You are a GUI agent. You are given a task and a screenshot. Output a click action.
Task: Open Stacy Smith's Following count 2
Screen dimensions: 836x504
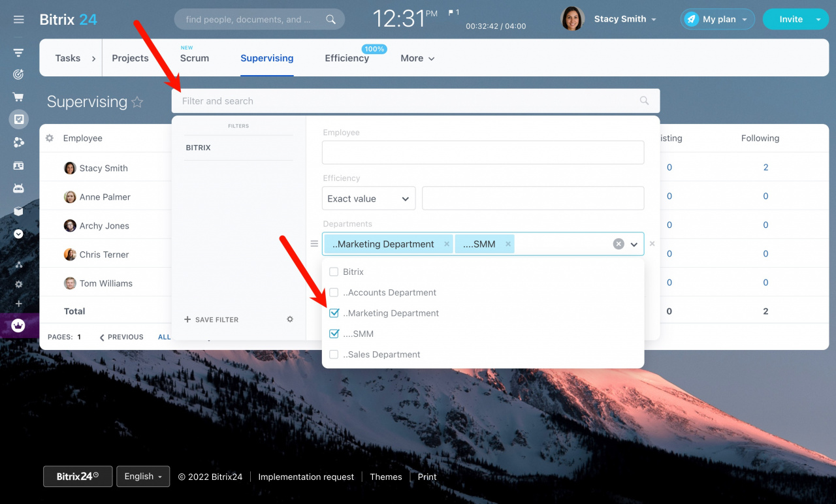coord(766,167)
